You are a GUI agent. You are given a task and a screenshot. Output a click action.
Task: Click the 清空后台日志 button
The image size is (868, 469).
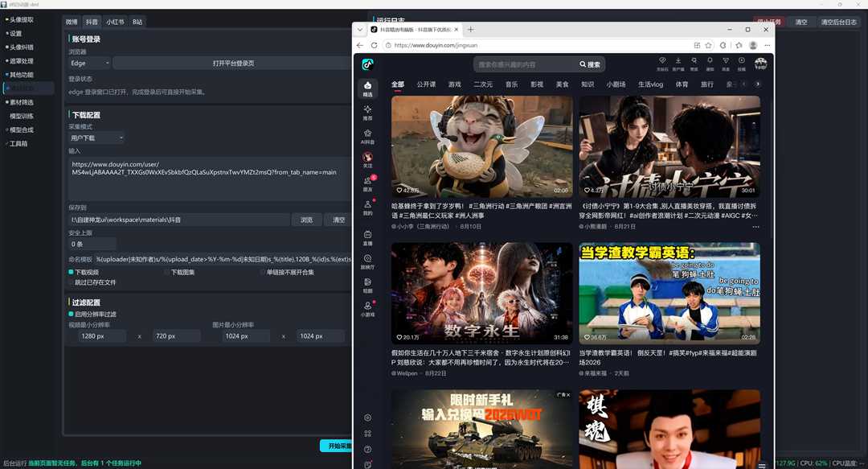point(838,23)
